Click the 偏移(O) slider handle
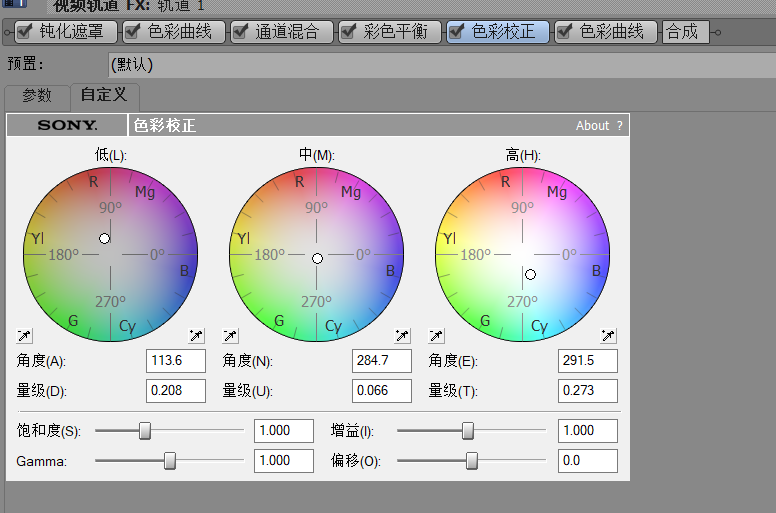Viewport: 776px width, 513px height. (472, 461)
